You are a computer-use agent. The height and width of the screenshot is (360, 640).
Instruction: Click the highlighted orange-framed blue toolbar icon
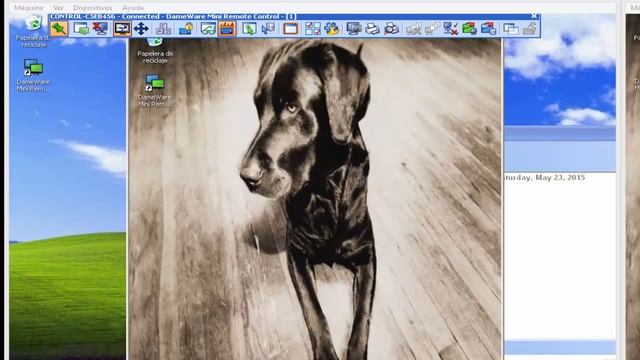[227, 29]
